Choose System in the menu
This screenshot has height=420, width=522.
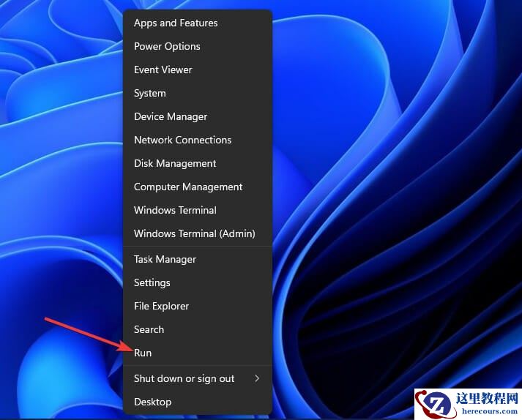(198, 93)
